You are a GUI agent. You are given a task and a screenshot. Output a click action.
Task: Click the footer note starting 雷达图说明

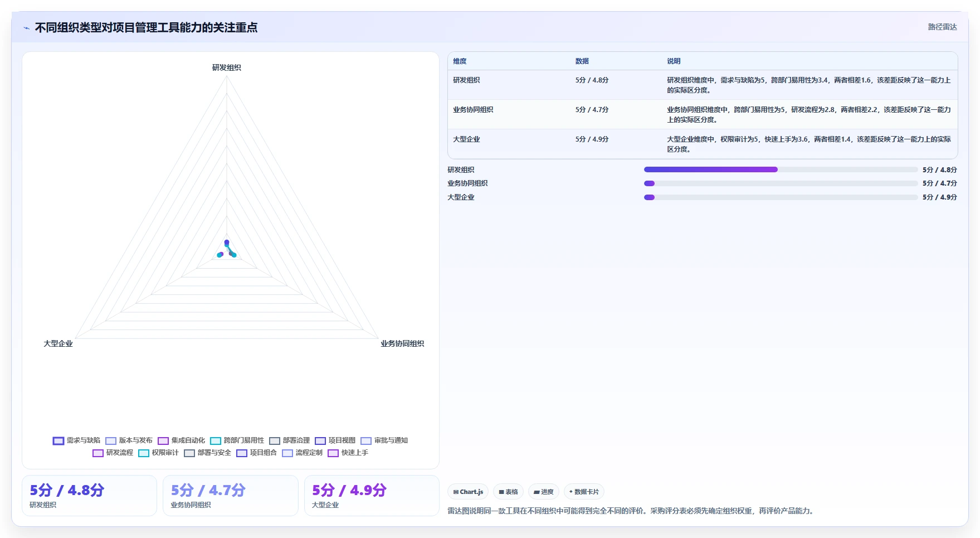632,511
